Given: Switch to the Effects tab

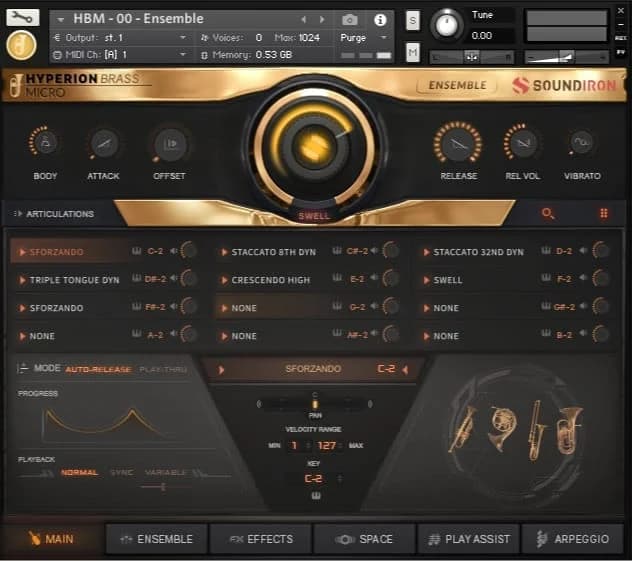Looking at the screenshot, I should tap(260, 539).
